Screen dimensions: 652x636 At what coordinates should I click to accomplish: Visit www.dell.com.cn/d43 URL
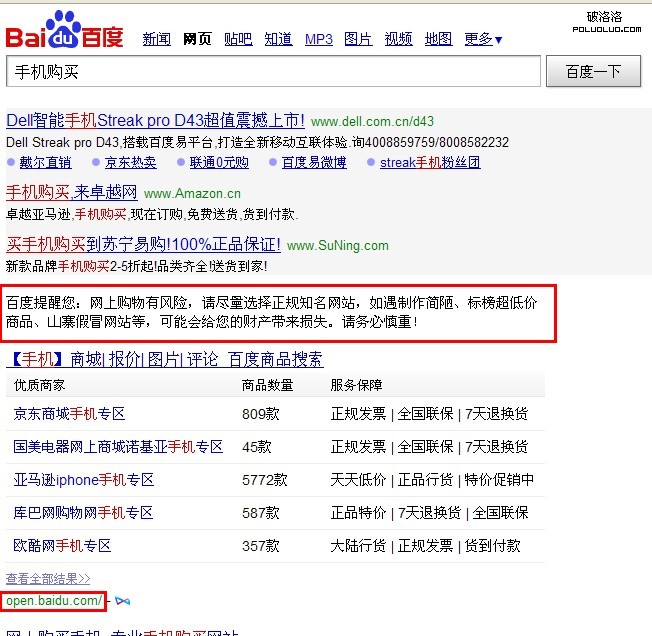click(372, 121)
